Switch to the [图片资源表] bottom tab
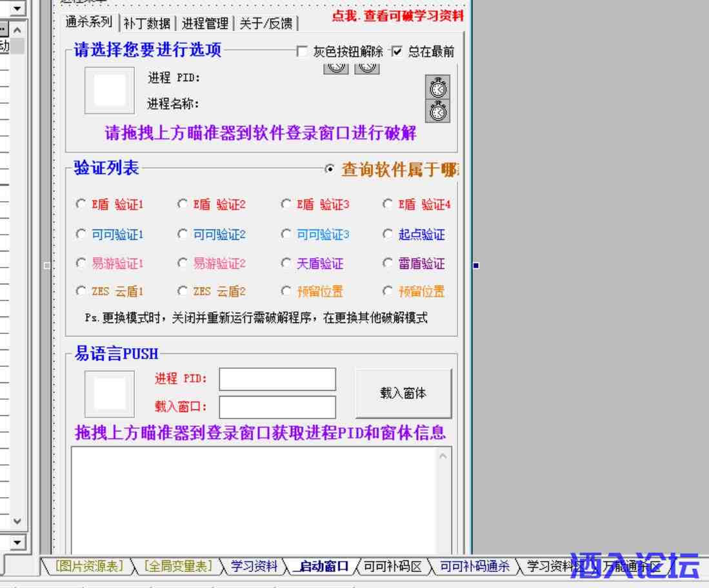Viewport: 709px width, 588px height. pyautogui.click(x=90, y=566)
